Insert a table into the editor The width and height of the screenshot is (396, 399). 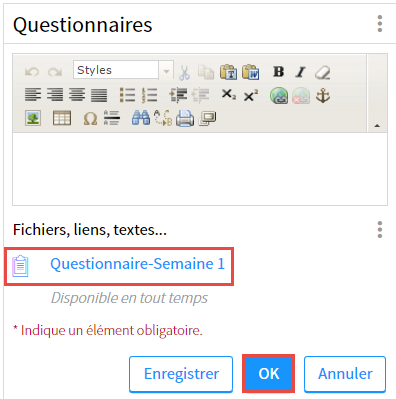62,118
